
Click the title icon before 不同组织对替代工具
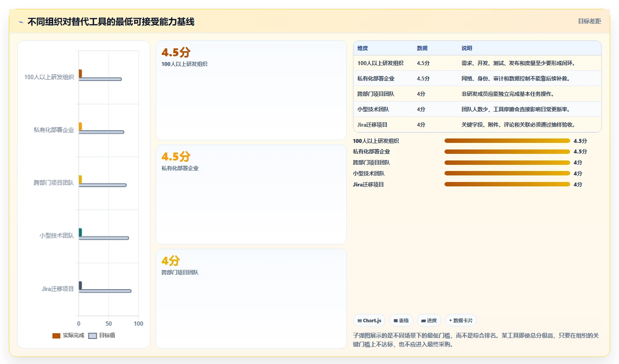(21, 22)
